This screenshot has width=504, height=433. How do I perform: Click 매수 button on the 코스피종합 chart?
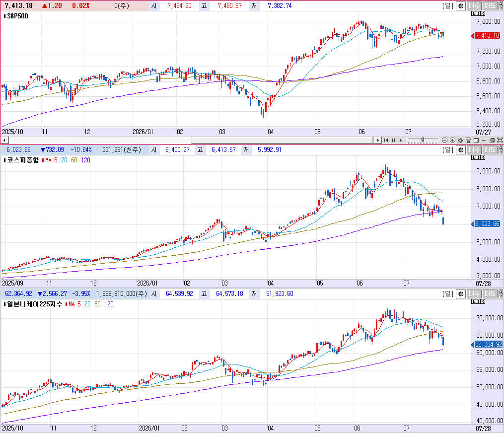coord(474,150)
